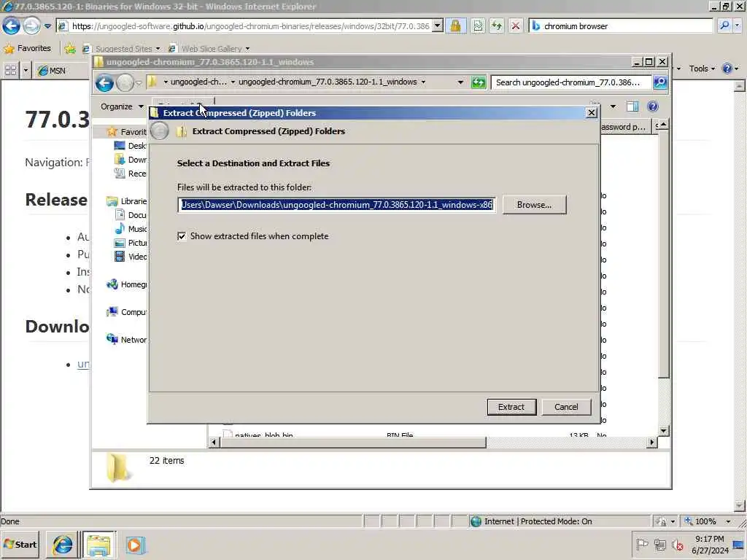Image resolution: width=747 pixels, height=560 pixels.
Task: Open the Organize menu
Action: (x=122, y=106)
